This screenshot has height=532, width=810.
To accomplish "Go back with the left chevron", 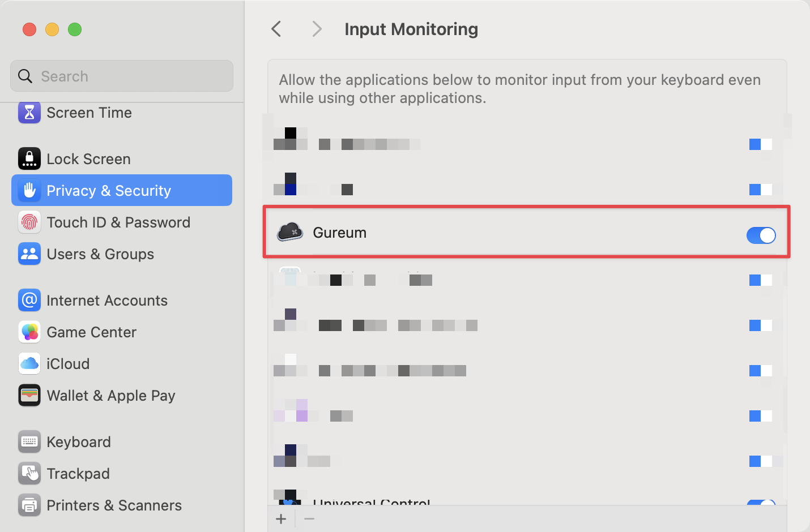I will (x=276, y=29).
